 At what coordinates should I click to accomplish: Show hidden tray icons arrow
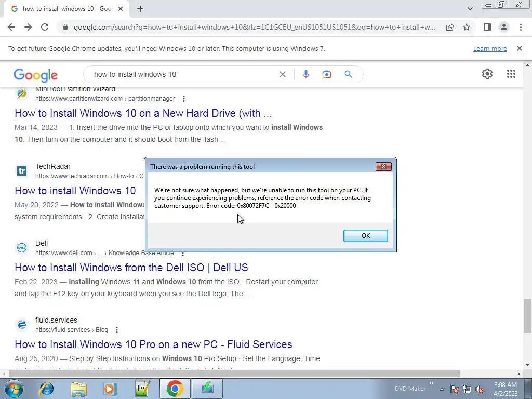pos(442,389)
